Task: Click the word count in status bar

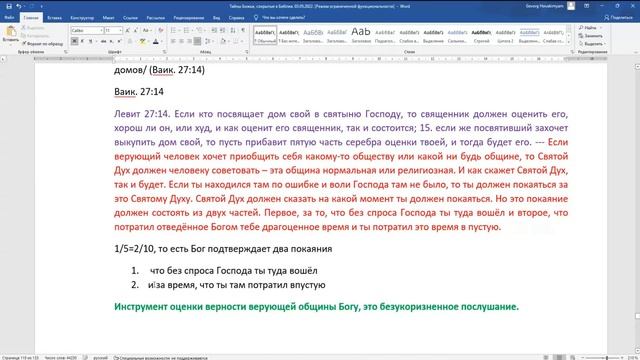Action: point(60,358)
